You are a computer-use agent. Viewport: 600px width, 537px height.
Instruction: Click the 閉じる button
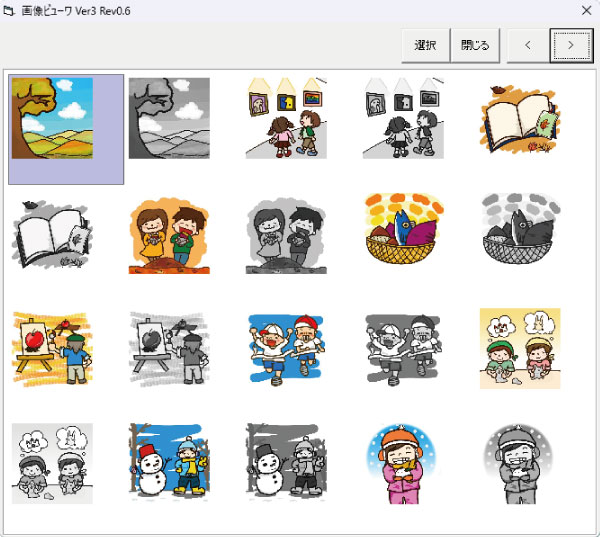point(475,46)
